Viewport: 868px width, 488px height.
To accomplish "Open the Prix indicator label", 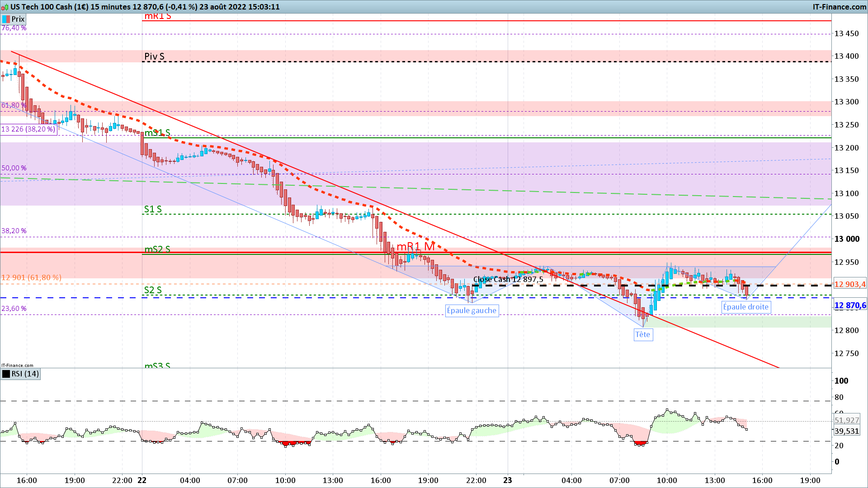I will pos(18,19).
